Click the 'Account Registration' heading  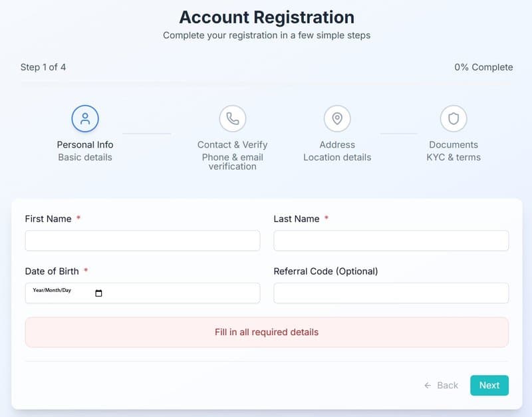(267, 17)
